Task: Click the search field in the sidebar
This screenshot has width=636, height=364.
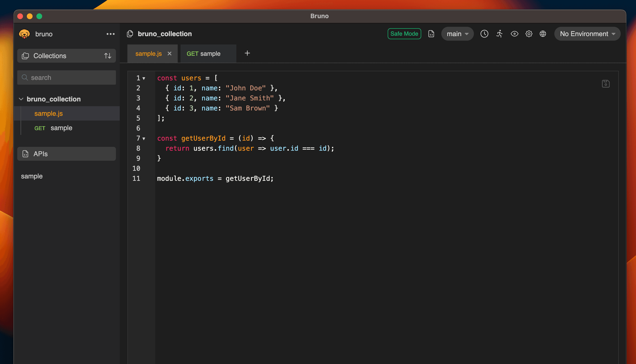Action: point(66,77)
